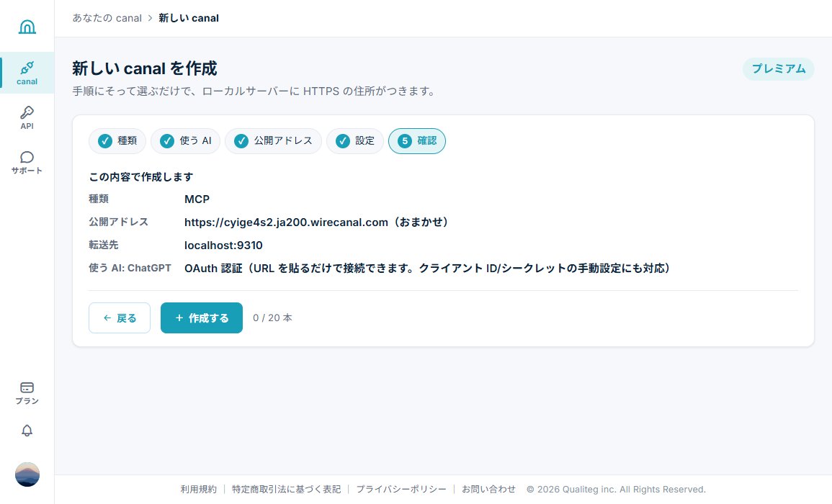Click the 転送先 row label
Image resolution: width=832 pixels, height=504 pixels.
(104, 245)
